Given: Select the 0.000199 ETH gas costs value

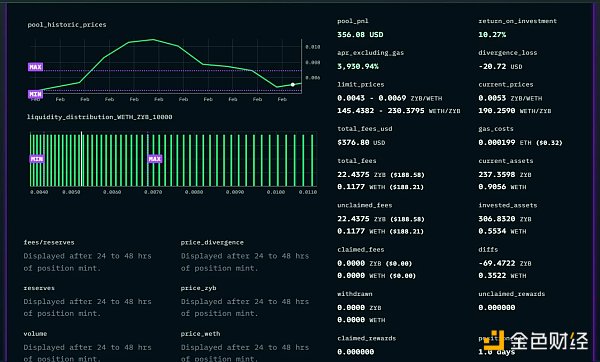Looking at the screenshot, I should [x=520, y=142].
